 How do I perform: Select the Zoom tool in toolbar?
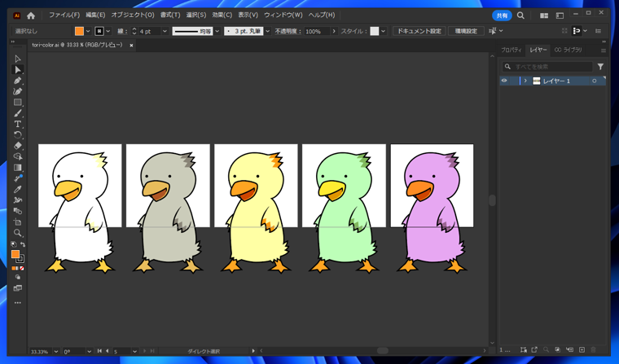click(18, 233)
